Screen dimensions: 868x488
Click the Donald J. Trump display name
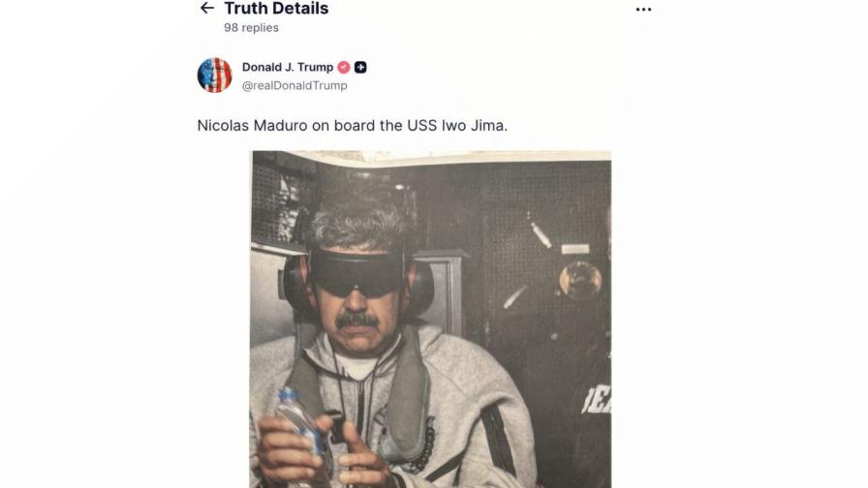point(288,67)
